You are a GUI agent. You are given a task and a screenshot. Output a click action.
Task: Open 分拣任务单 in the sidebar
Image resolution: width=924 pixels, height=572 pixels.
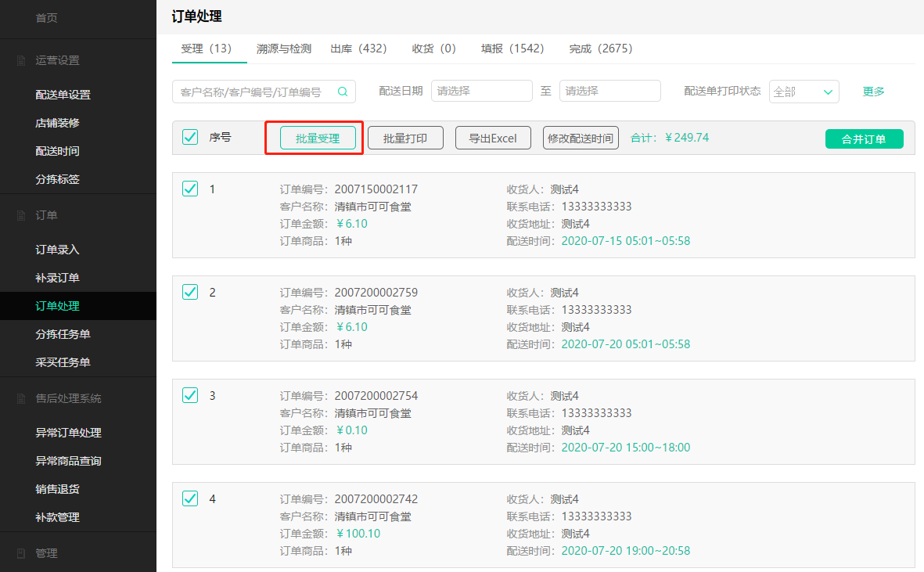tap(63, 334)
